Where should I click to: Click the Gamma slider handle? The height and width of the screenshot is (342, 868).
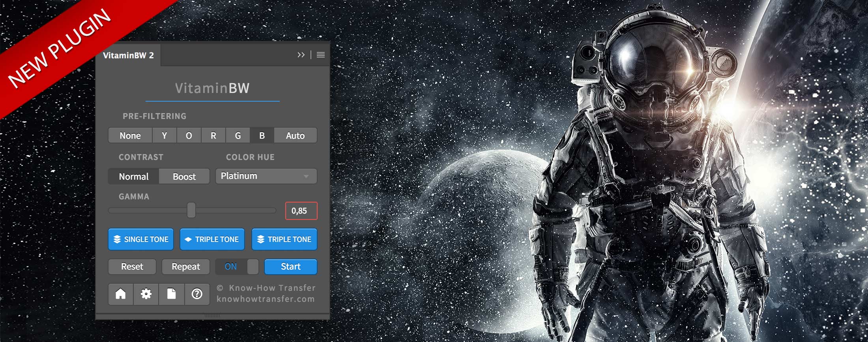pos(191,210)
